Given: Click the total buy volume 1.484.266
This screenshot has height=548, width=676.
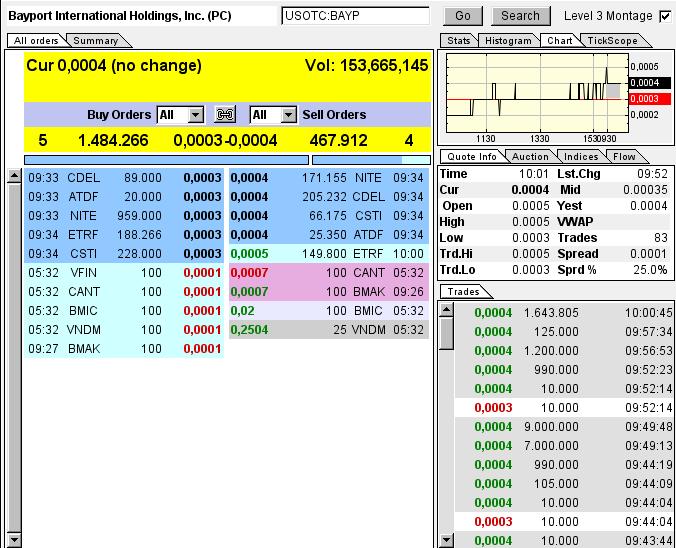Looking at the screenshot, I should (x=113, y=141).
